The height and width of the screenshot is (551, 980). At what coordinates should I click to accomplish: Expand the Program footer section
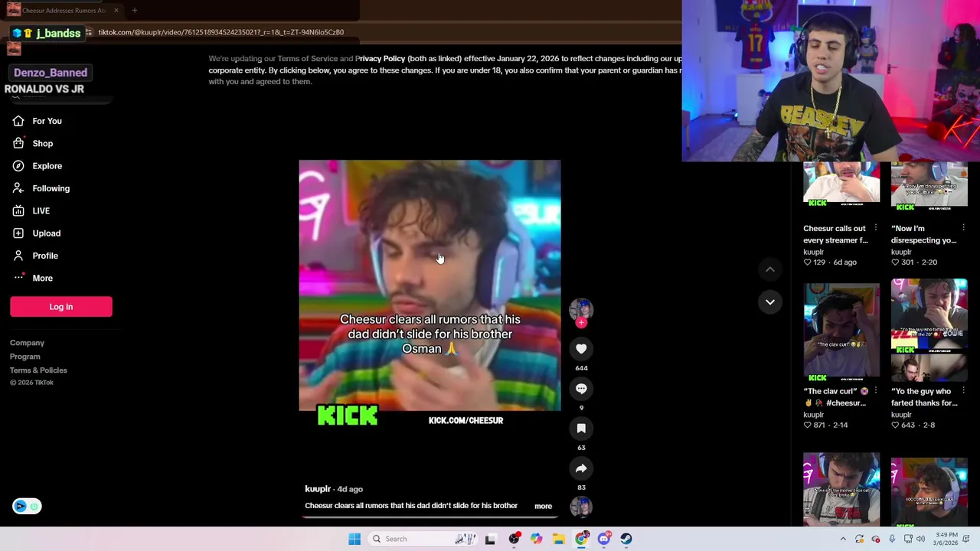(x=25, y=357)
